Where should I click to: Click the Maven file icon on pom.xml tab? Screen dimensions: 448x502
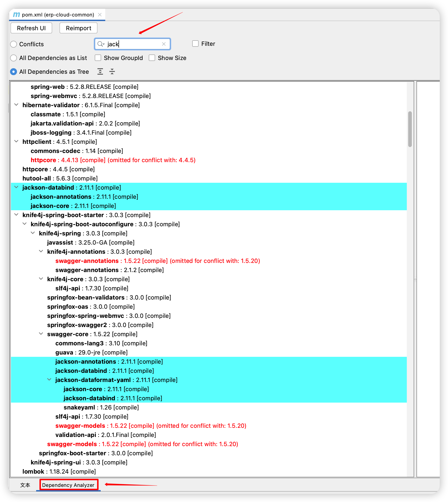[16, 14]
